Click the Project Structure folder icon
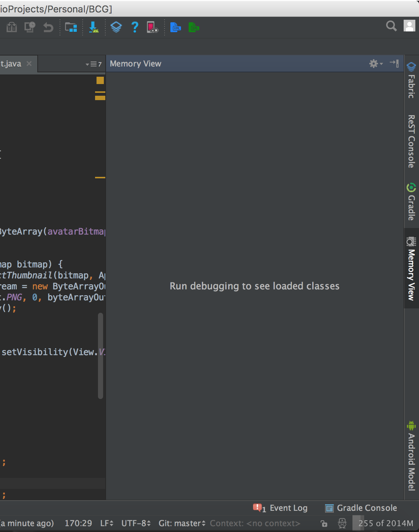The width and height of the screenshot is (419, 532). (71, 27)
